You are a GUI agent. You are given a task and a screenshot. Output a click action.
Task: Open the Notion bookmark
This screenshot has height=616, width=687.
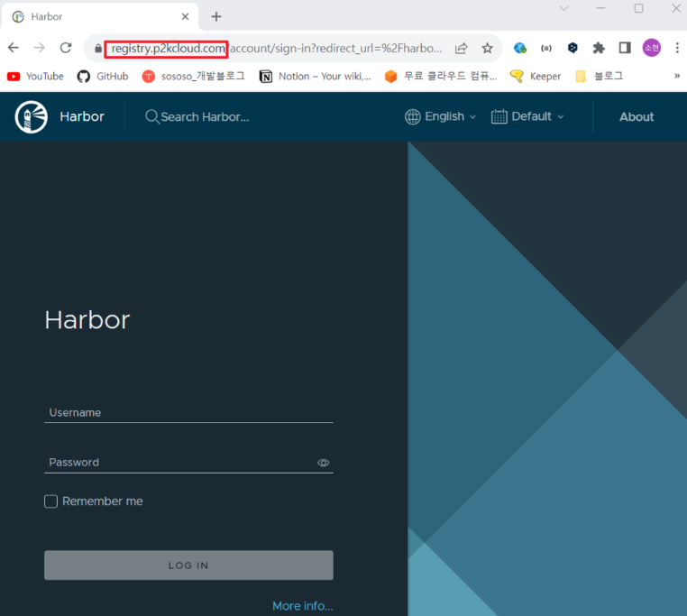tap(316, 77)
